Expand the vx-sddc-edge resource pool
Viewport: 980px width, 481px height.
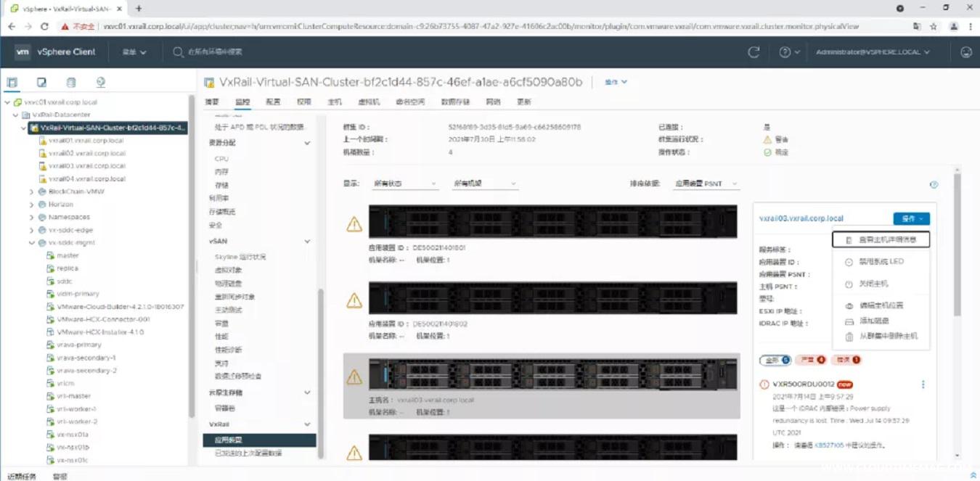click(x=32, y=230)
